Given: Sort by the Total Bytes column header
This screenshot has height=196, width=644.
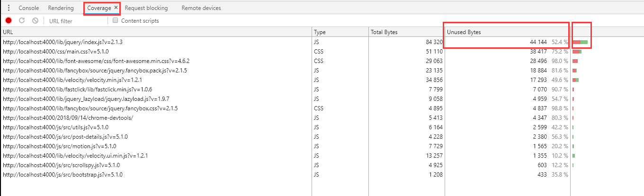Looking at the screenshot, I should (x=385, y=32).
